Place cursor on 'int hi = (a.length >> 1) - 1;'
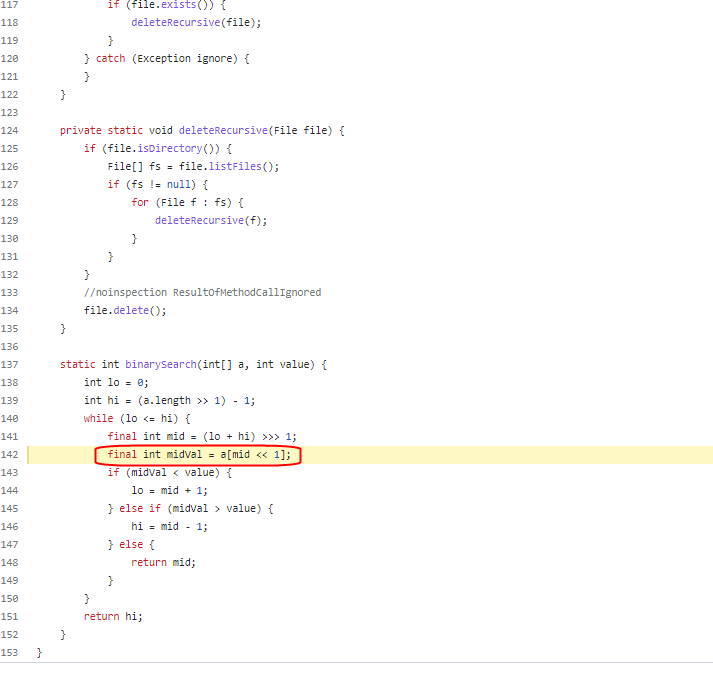713x698 pixels. click(x=170, y=401)
